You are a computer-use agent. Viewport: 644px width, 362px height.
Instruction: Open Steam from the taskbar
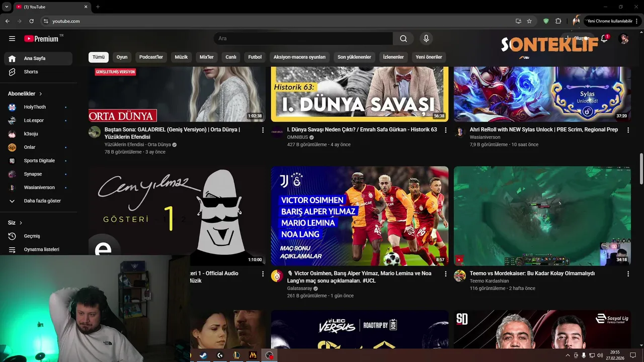tap(203, 355)
